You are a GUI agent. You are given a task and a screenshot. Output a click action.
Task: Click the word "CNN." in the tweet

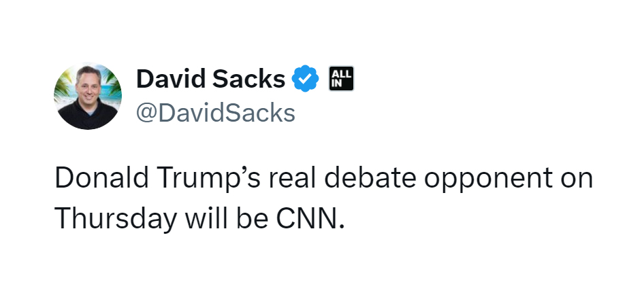click(x=310, y=219)
